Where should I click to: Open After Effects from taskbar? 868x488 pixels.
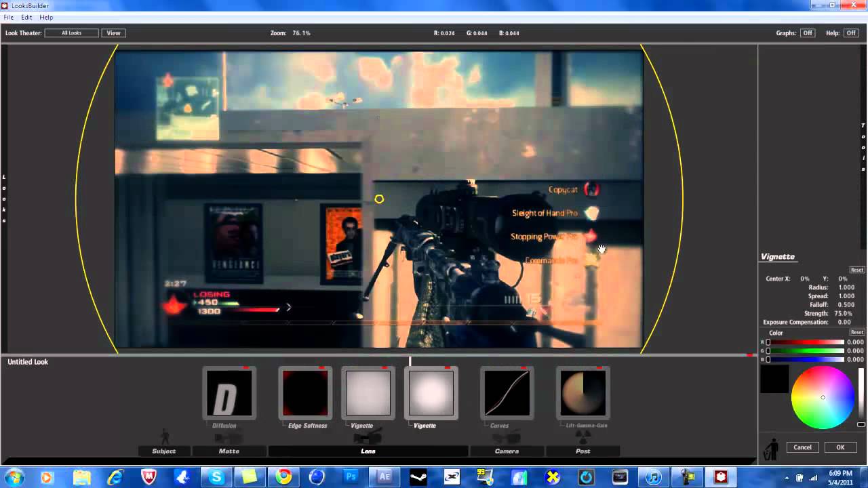[384, 477]
